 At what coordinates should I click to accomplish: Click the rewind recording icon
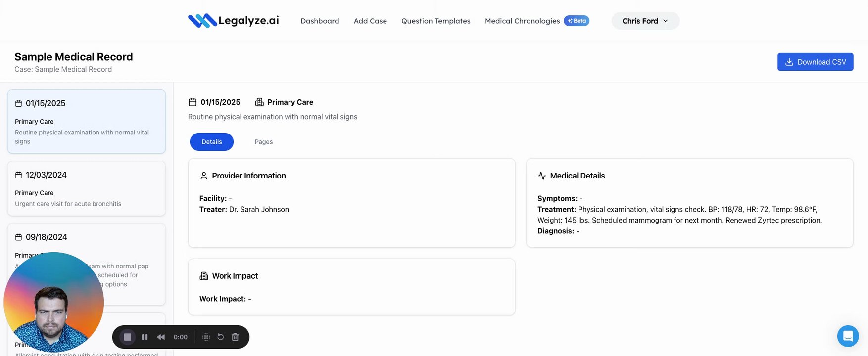tap(161, 337)
